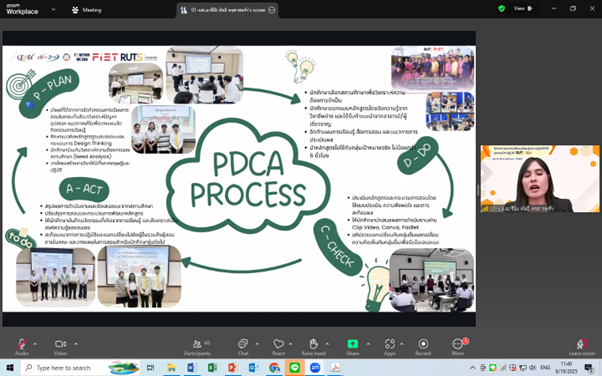The height and width of the screenshot is (376, 602).
Task: Select the shared screen meeting tab
Action: click(x=228, y=10)
